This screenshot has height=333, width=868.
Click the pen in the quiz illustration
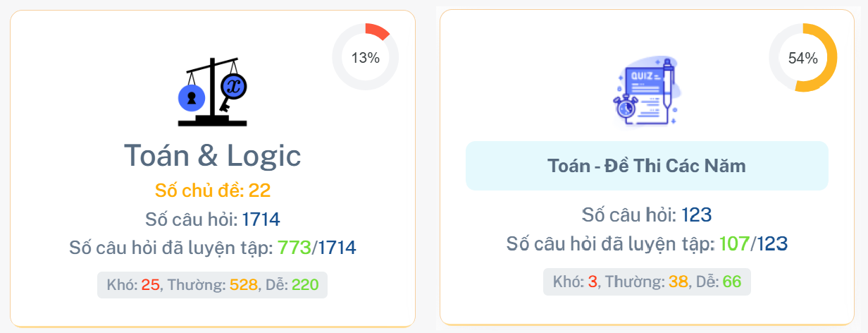pyautogui.click(x=669, y=85)
